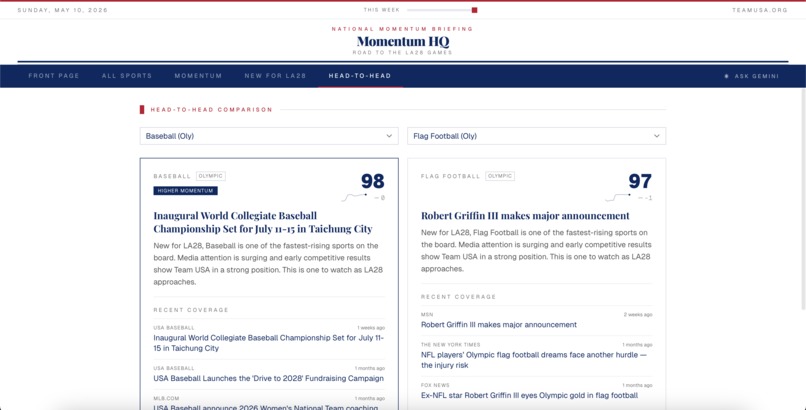The width and height of the screenshot is (806, 410).
Task: Click Baseball momentum score 98
Action: pyautogui.click(x=373, y=181)
